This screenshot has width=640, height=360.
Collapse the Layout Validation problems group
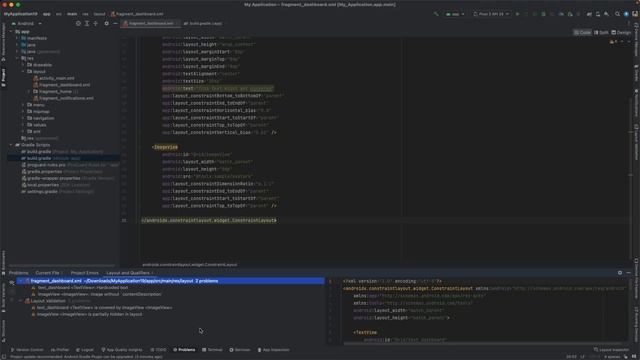coord(20,301)
